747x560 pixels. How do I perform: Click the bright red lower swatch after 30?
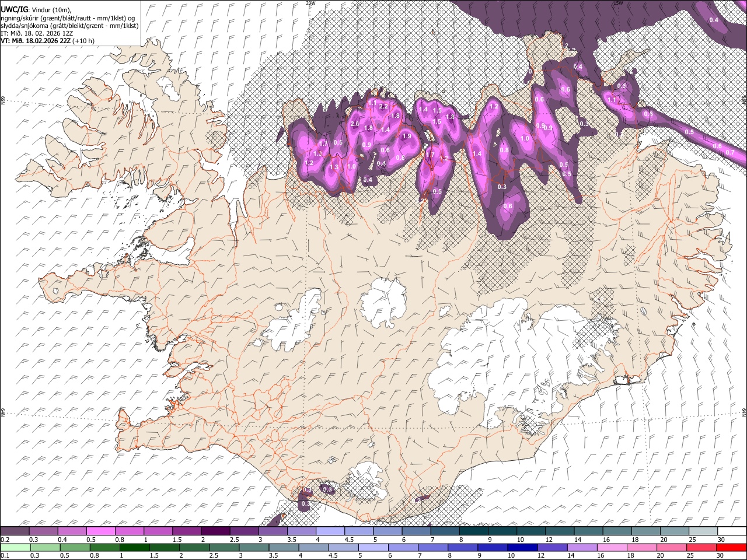pyautogui.click(x=732, y=547)
